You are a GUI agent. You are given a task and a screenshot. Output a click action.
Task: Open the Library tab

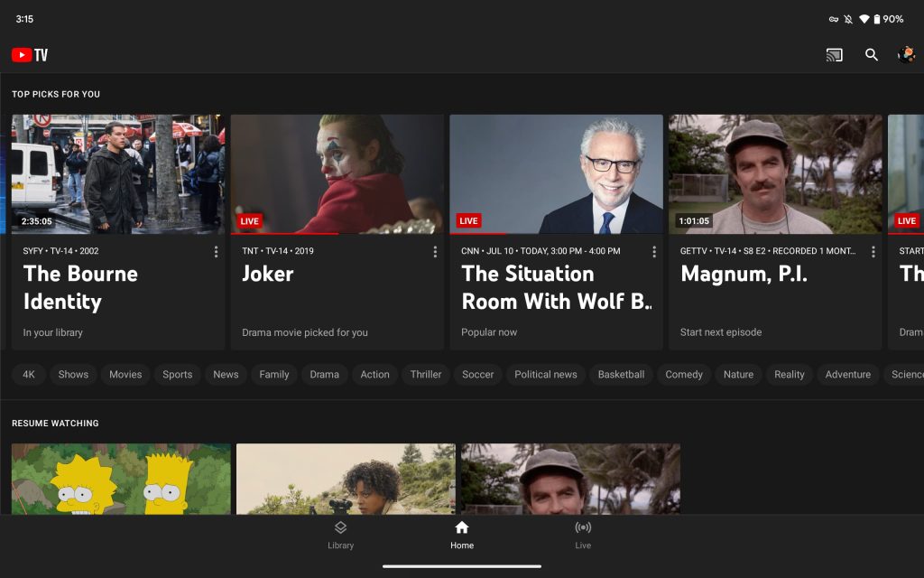340,535
